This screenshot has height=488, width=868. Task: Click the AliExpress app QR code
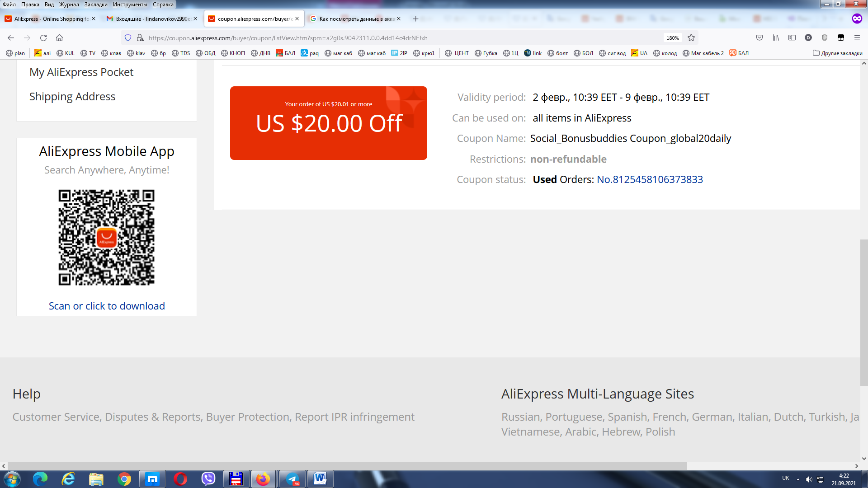click(x=107, y=237)
